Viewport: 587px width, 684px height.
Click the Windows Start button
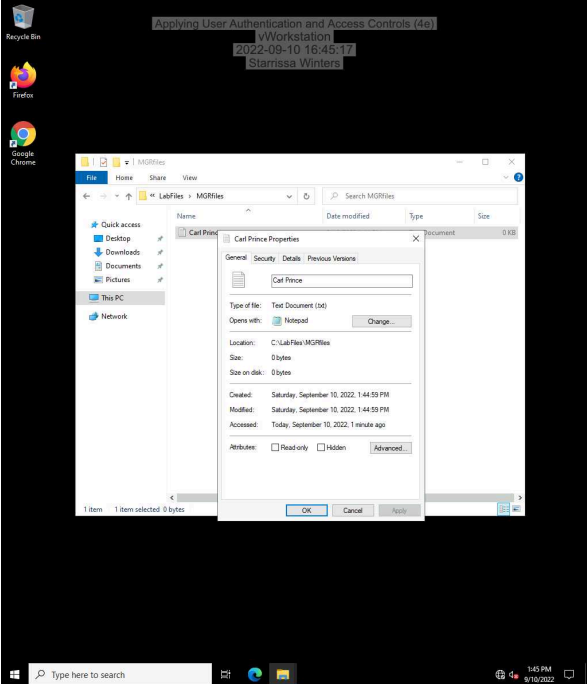click(x=14, y=674)
